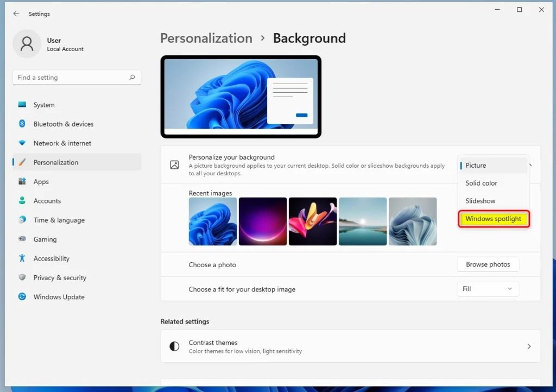Screen dimensions: 556x392
Task: Select the blue bloom wallpaper thumbnail
Action: (213, 222)
